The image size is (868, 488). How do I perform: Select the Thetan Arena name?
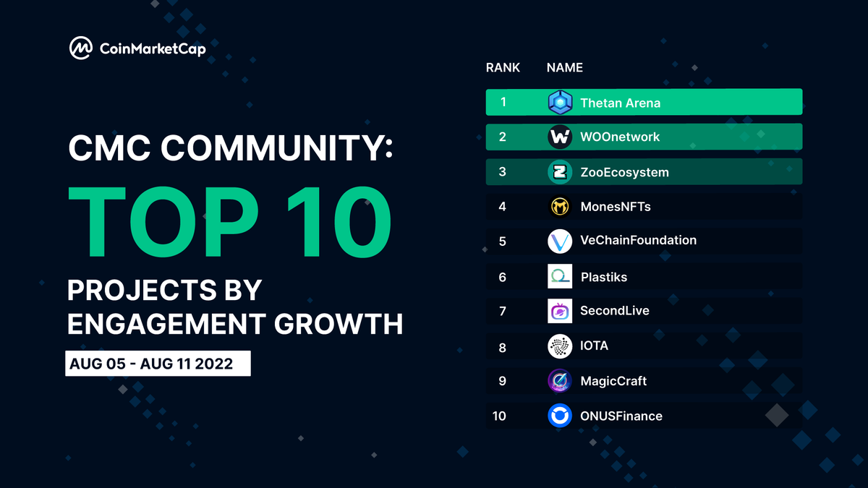click(x=620, y=103)
